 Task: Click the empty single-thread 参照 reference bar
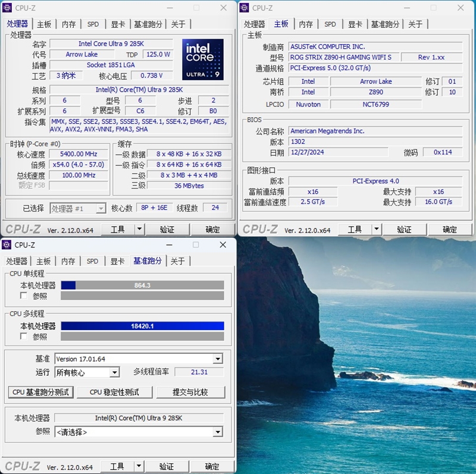tap(142, 296)
